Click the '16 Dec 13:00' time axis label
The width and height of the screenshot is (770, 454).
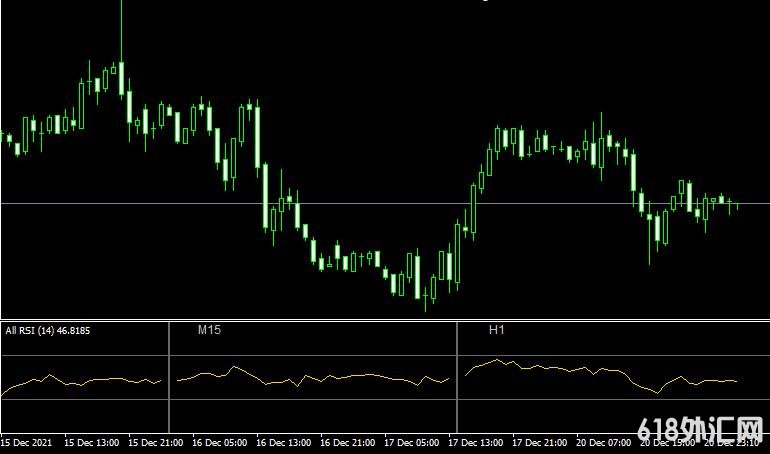pyautogui.click(x=283, y=443)
